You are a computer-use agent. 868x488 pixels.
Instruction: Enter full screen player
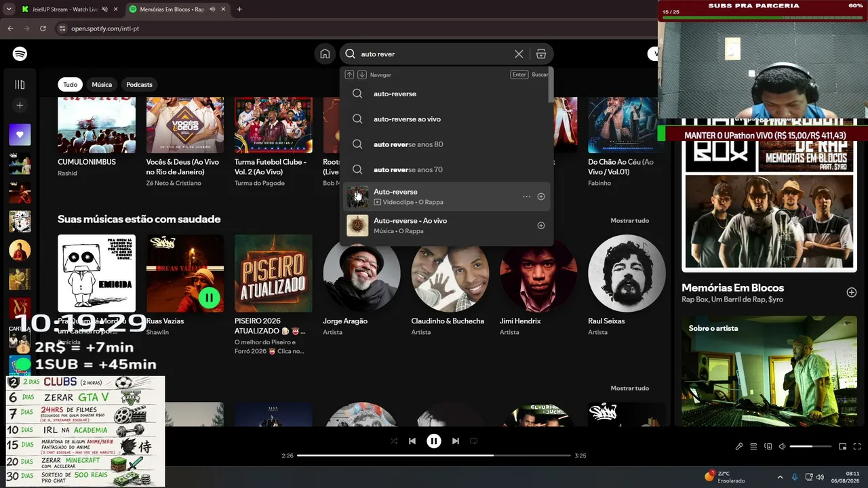point(858,447)
